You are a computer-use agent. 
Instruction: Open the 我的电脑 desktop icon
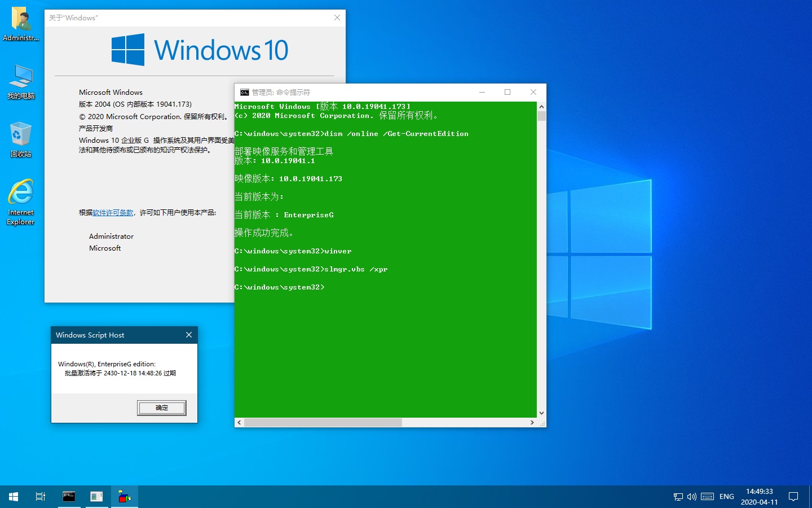pos(21,82)
